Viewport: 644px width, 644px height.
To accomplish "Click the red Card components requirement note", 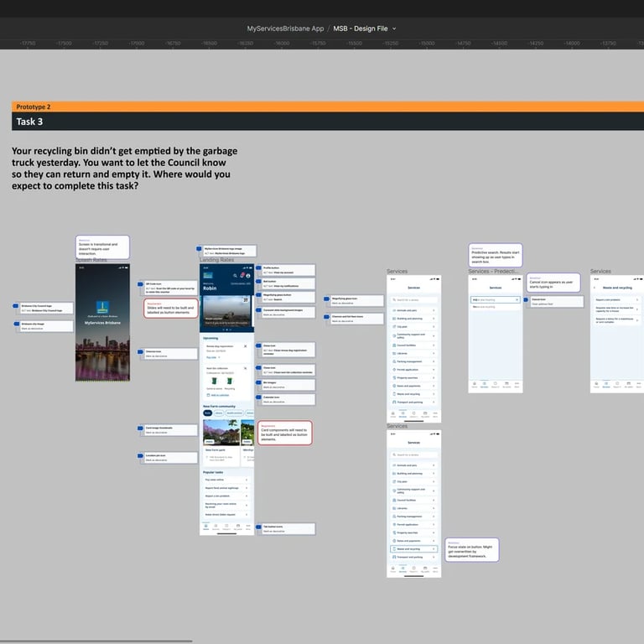I will pos(284,433).
